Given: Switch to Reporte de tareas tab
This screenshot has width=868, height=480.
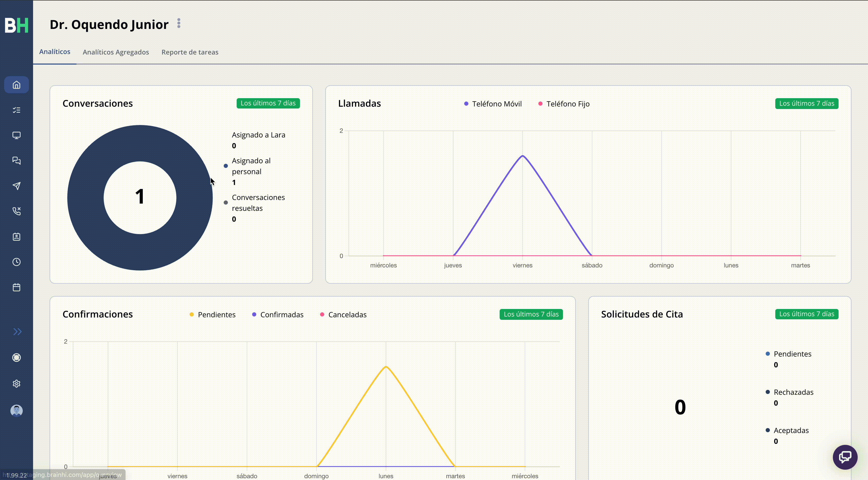Looking at the screenshot, I should pyautogui.click(x=190, y=52).
